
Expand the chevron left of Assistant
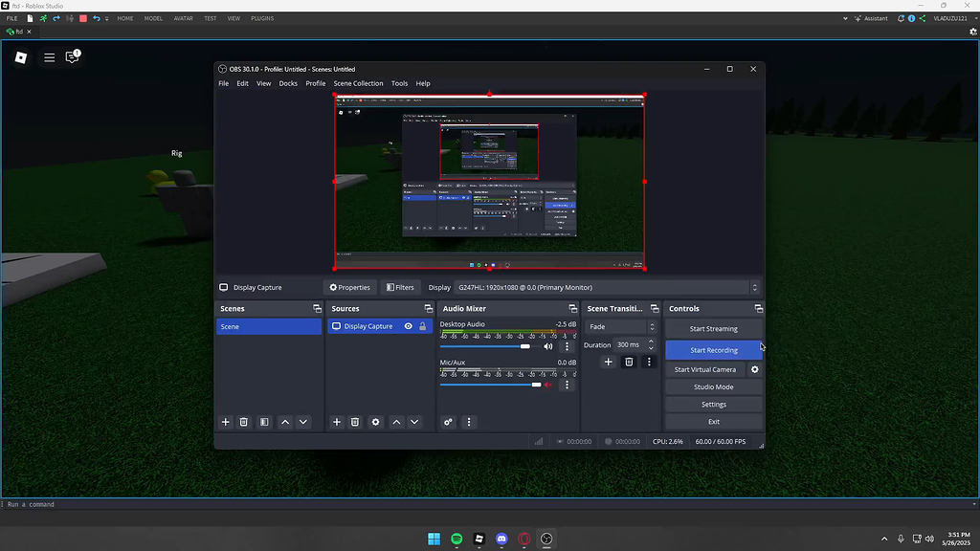(846, 19)
